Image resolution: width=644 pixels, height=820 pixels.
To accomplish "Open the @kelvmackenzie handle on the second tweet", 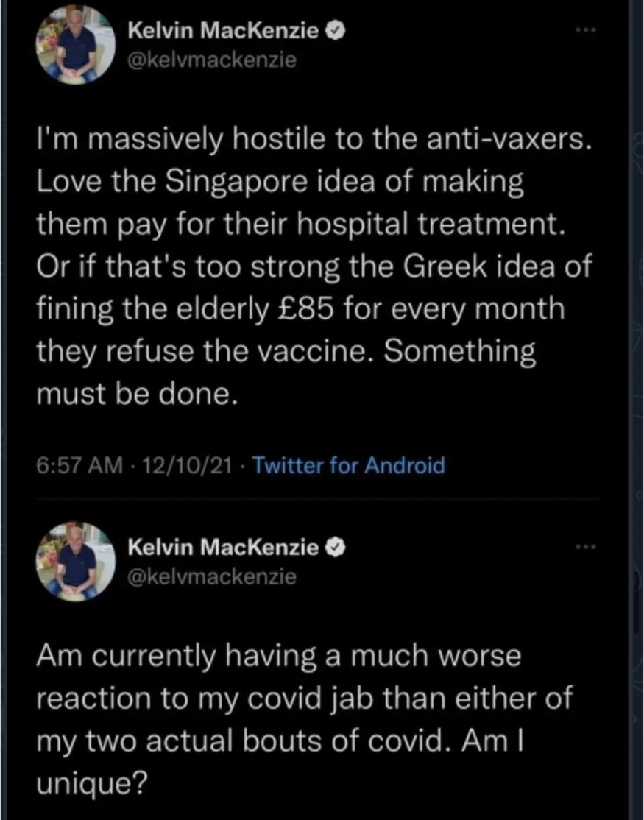I will coord(212,576).
